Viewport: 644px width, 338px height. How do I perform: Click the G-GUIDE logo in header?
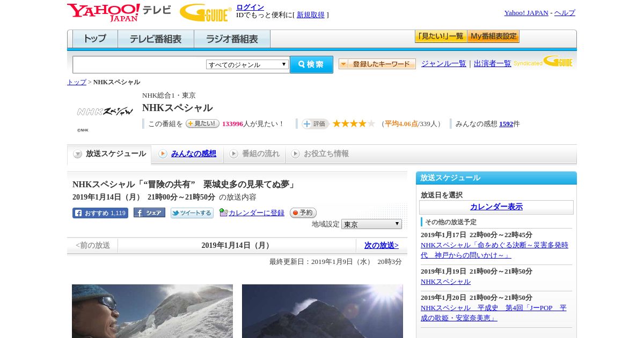coord(206,12)
